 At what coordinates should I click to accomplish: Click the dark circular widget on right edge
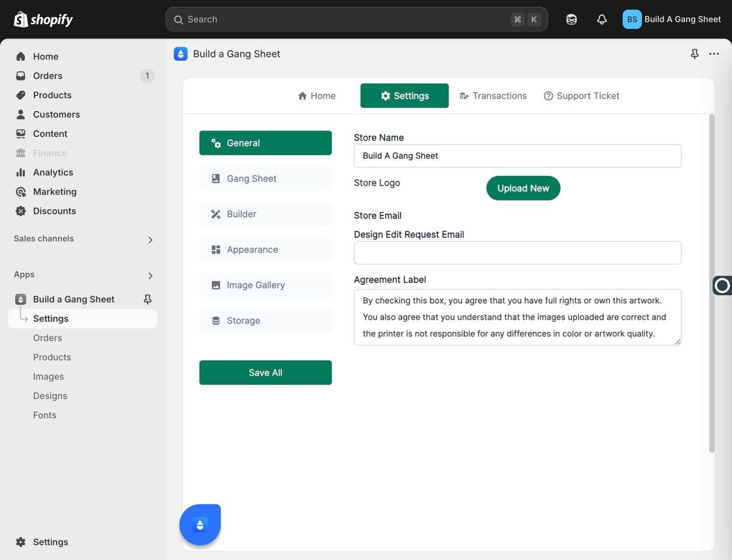coord(722,285)
